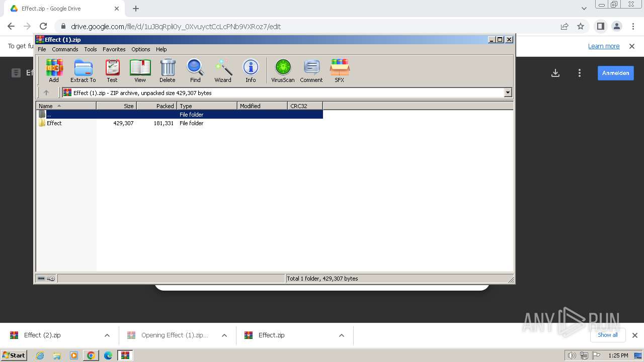Sort by the CRC32 column header
The height and width of the screenshot is (362, 644).
click(305, 106)
